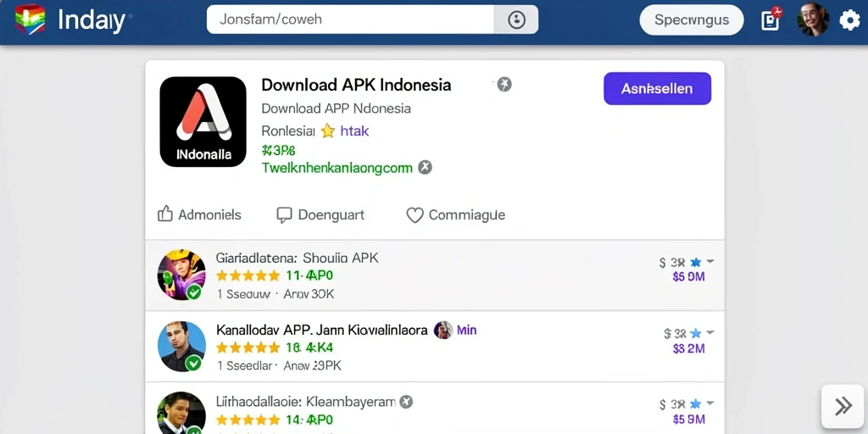Screen dimensions: 868x434
Task: Click the Kanallodav avatar on blue background
Action: pos(181,347)
